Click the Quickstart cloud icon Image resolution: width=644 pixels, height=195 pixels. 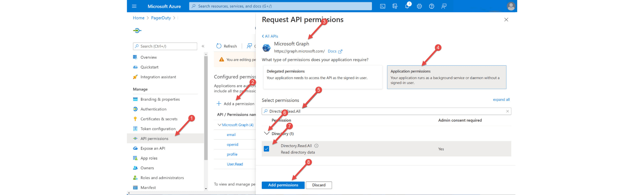135,67
